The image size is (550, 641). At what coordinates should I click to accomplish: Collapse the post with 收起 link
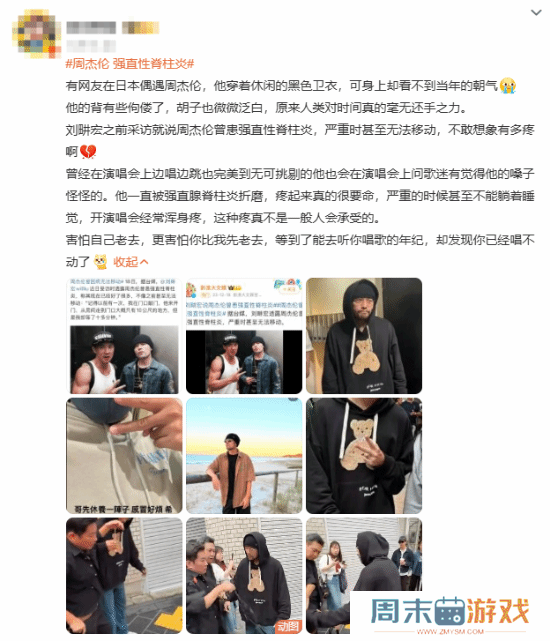130,262
